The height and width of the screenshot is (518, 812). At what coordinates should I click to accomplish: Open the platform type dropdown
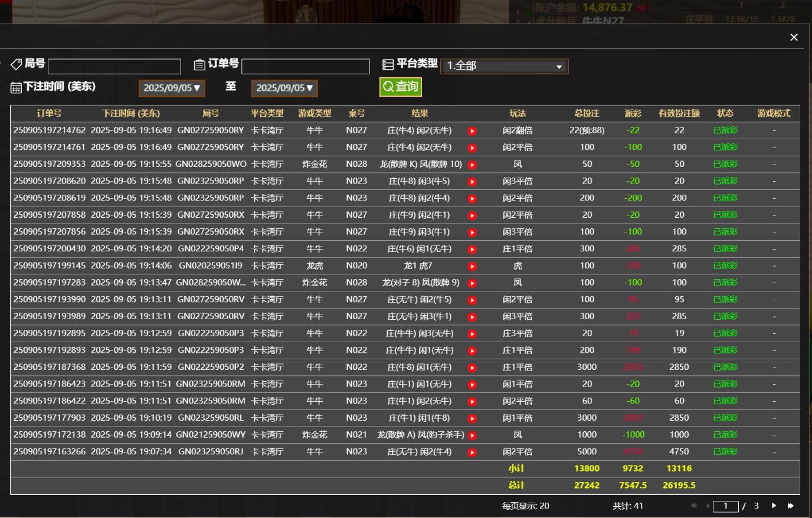[x=504, y=66]
